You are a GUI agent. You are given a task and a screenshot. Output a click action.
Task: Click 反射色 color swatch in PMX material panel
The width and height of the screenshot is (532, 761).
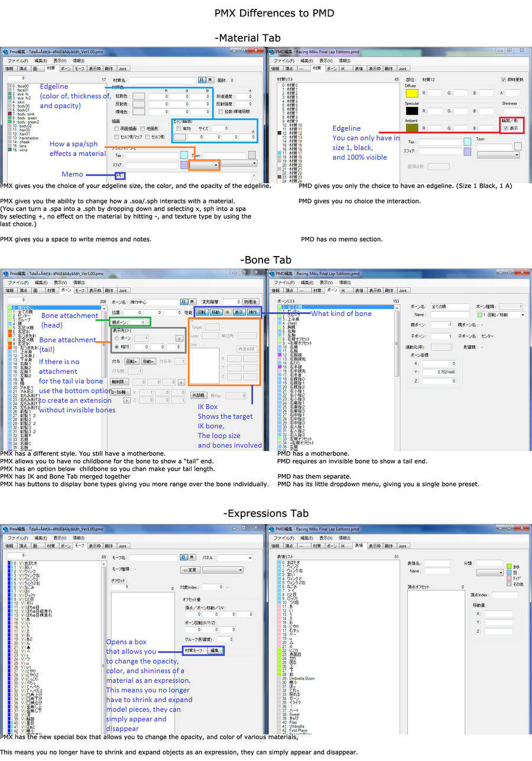139,103
